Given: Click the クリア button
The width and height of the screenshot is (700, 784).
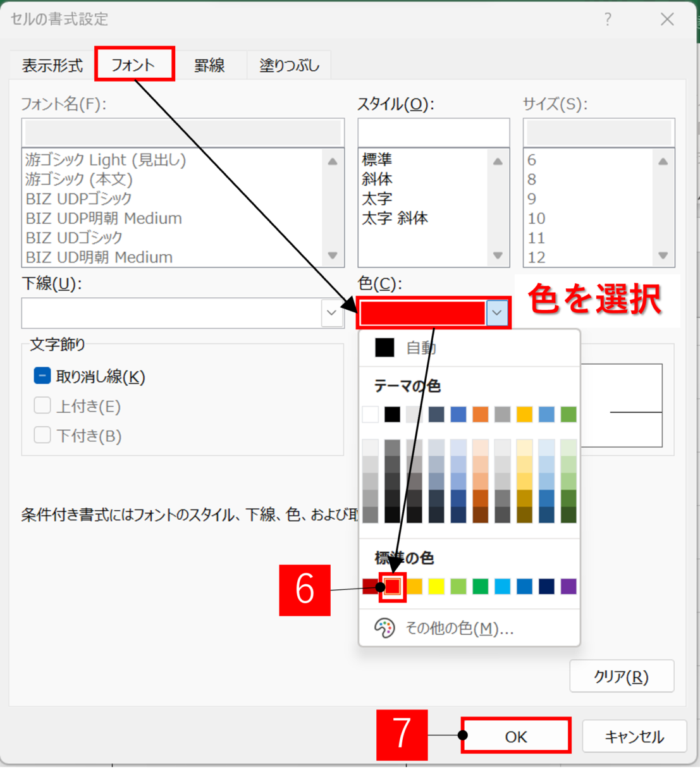Looking at the screenshot, I should pos(621,677).
